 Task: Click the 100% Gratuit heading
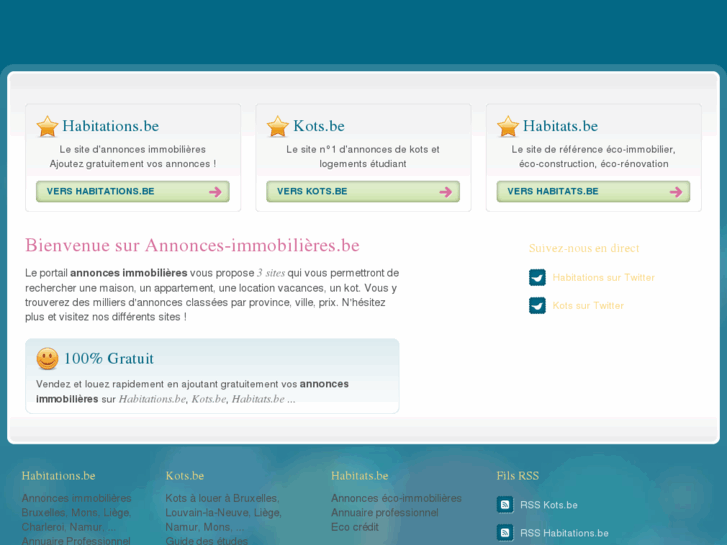coord(109,359)
